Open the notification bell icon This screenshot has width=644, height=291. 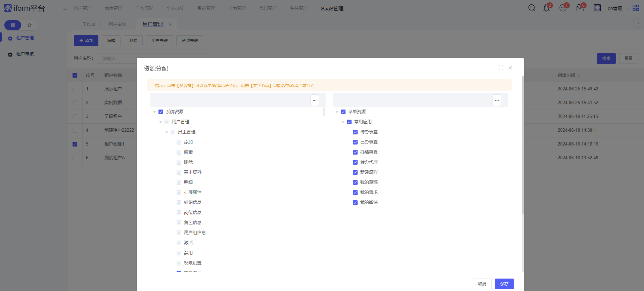(546, 8)
